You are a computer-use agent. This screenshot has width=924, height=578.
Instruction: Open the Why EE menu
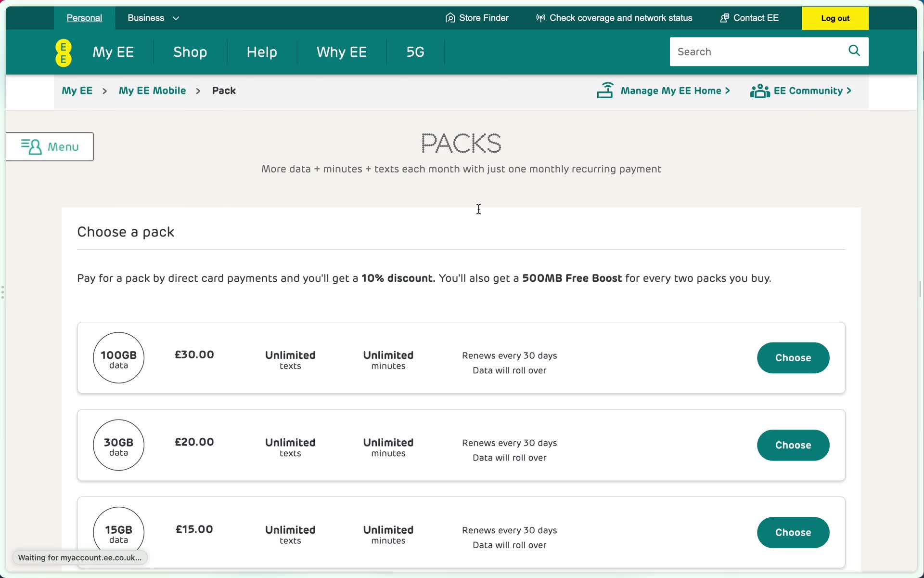tap(342, 52)
